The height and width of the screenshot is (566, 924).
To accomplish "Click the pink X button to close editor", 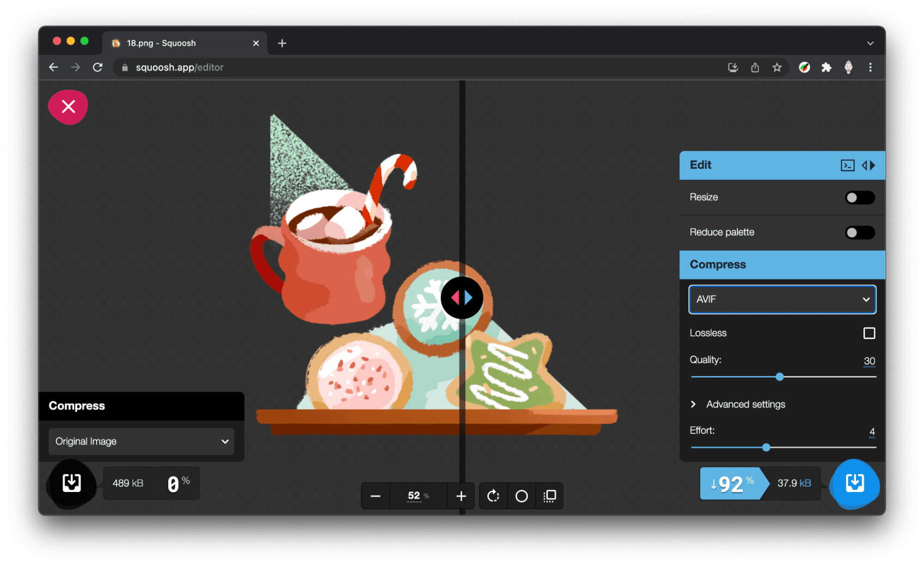I will [x=67, y=107].
